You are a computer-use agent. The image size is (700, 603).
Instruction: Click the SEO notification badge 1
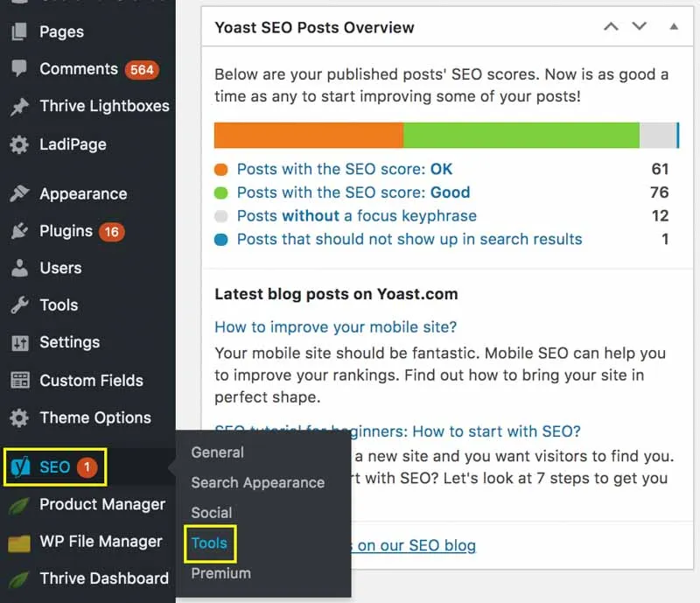(x=87, y=467)
